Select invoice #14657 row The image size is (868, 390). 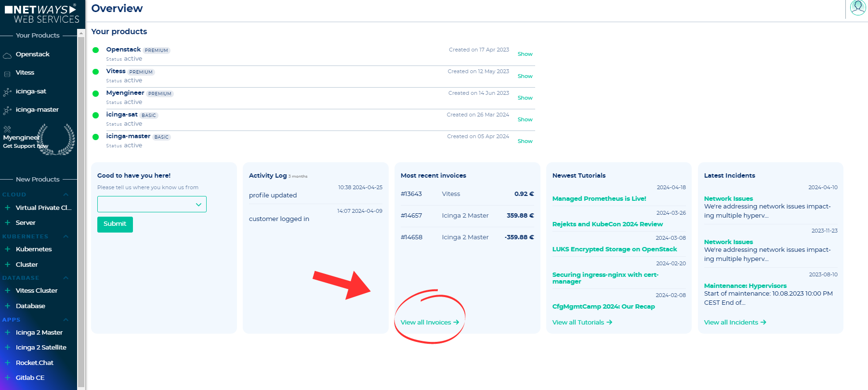(467, 215)
